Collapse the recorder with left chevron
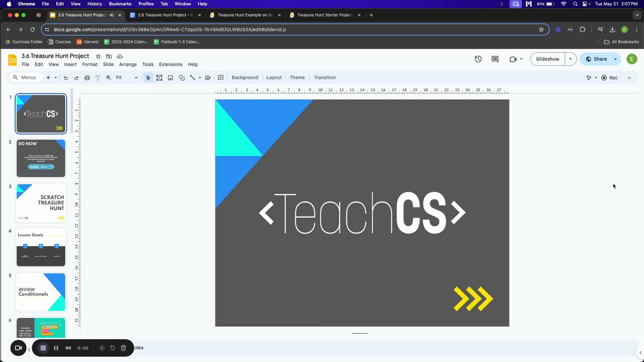Viewport: 644px width, 362px height. point(29,349)
